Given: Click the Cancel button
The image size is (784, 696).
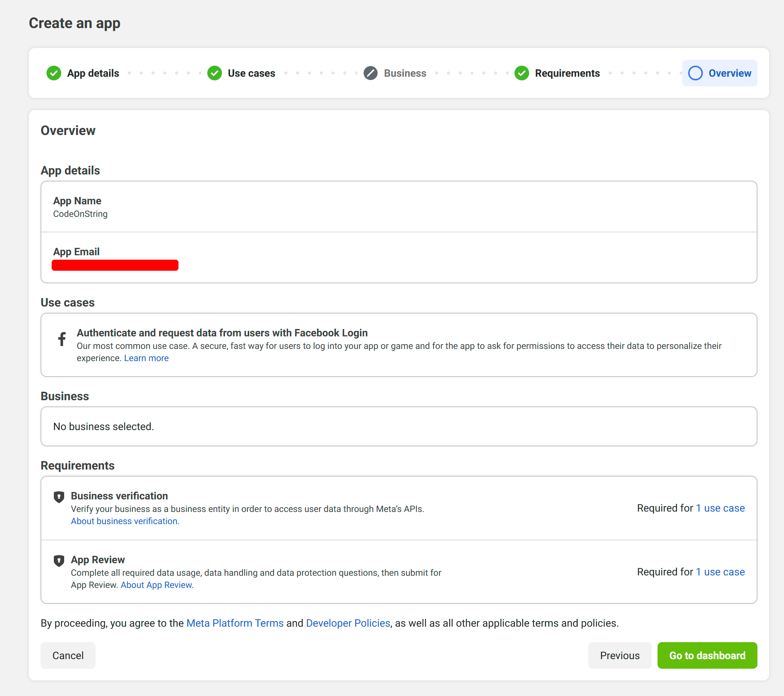Looking at the screenshot, I should pyautogui.click(x=68, y=655).
